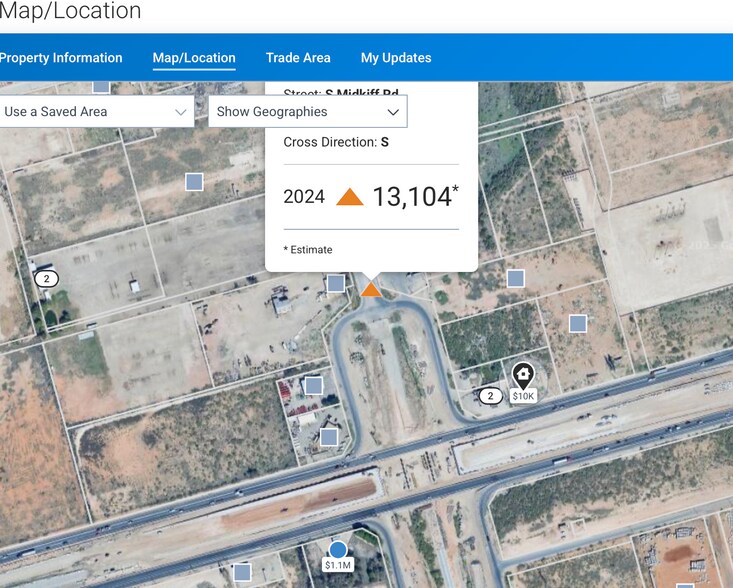This screenshot has width=733, height=588.
Task: Click the square marker left of $1.1M label
Action: pos(242,572)
